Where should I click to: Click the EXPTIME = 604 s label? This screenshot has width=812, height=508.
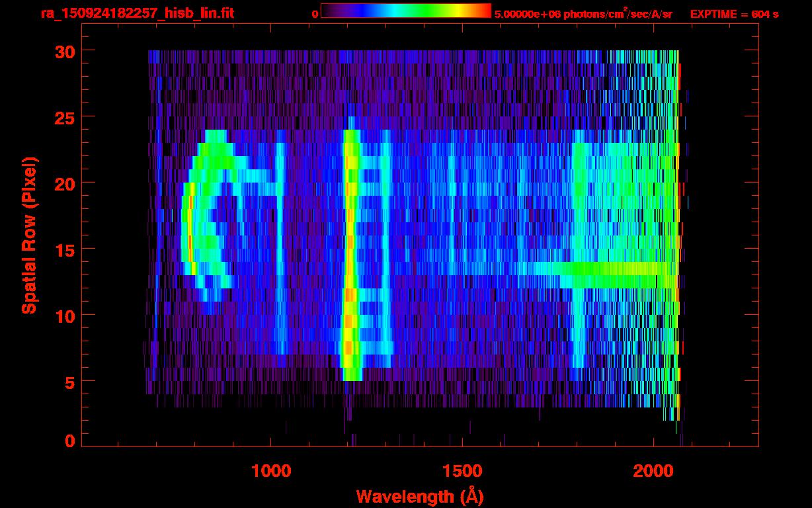[x=735, y=14]
